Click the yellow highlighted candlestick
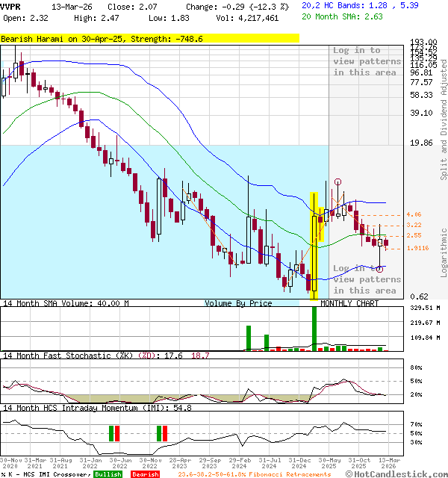Viewport: 448px width, 478px height. [314, 246]
